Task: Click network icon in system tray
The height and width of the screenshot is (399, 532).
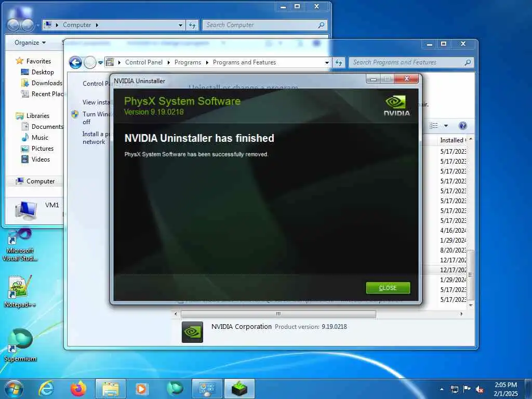Action: 455,389
